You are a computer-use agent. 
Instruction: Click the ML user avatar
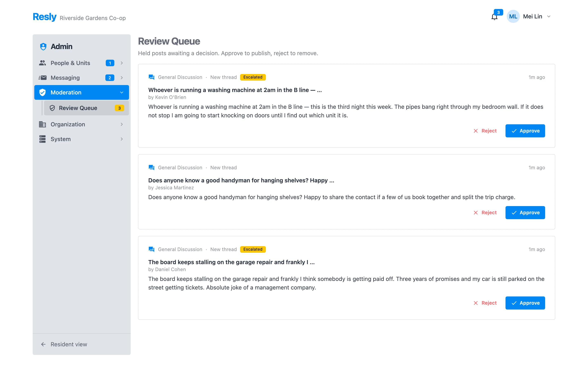pyautogui.click(x=513, y=17)
